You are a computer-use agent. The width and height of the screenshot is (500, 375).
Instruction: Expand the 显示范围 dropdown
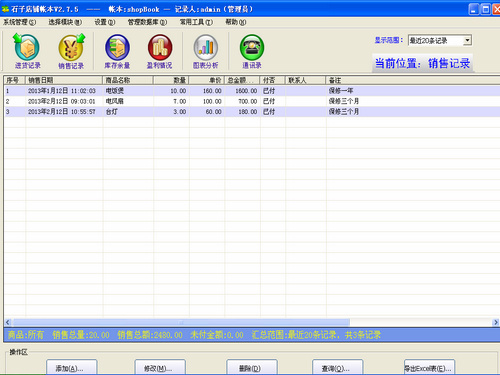(467, 40)
